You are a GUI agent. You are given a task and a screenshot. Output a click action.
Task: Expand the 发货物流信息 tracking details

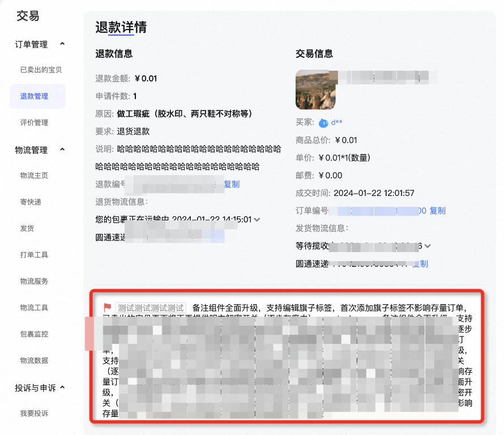pyautogui.click(x=429, y=246)
